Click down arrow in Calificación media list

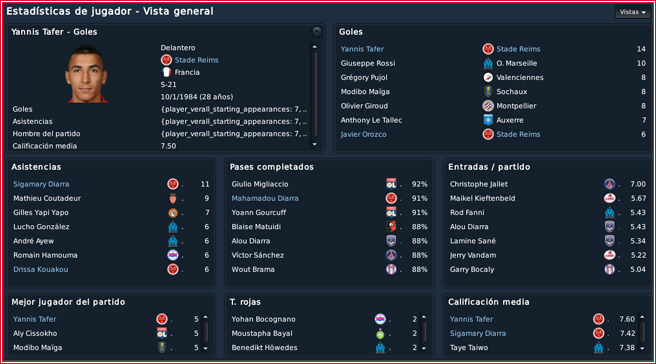pyautogui.click(x=642, y=348)
